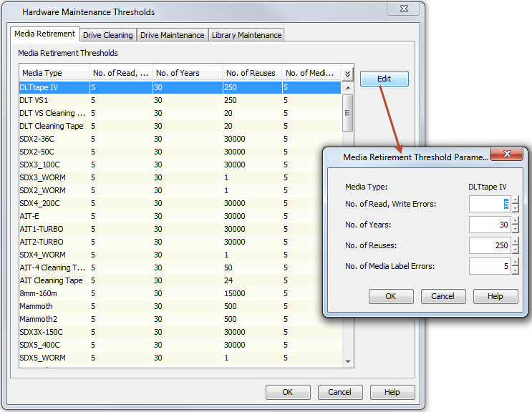The image size is (532, 412).
Task: Open Help from the main thresholds dialog
Action: coord(392,392)
